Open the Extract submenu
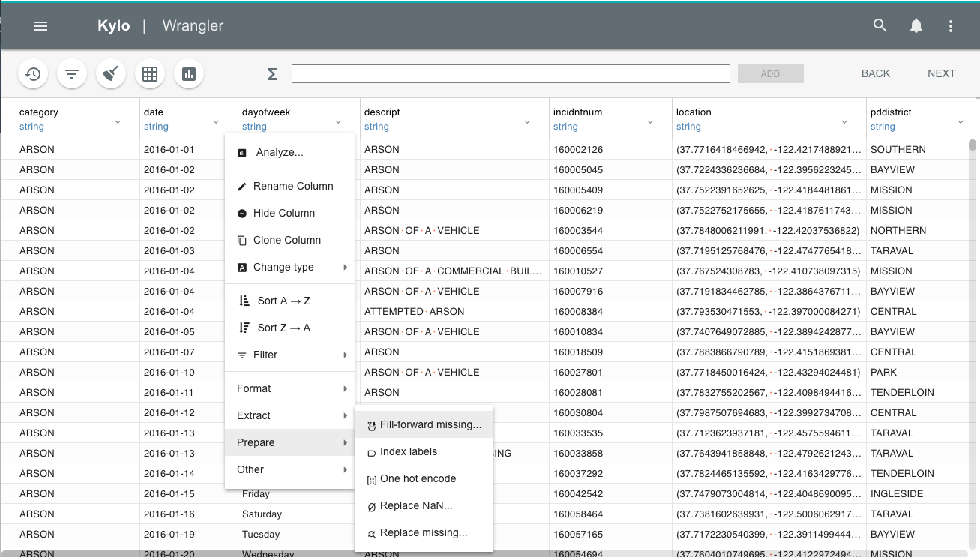 click(289, 415)
